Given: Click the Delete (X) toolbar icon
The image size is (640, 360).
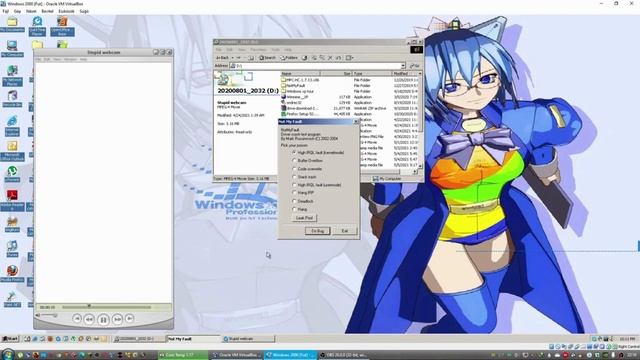Looking at the screenshot, I should coord(330,58).
